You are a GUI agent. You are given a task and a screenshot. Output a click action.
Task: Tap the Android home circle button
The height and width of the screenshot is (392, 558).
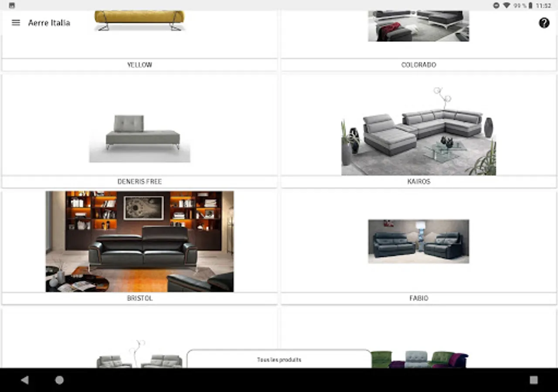point(59,380)
